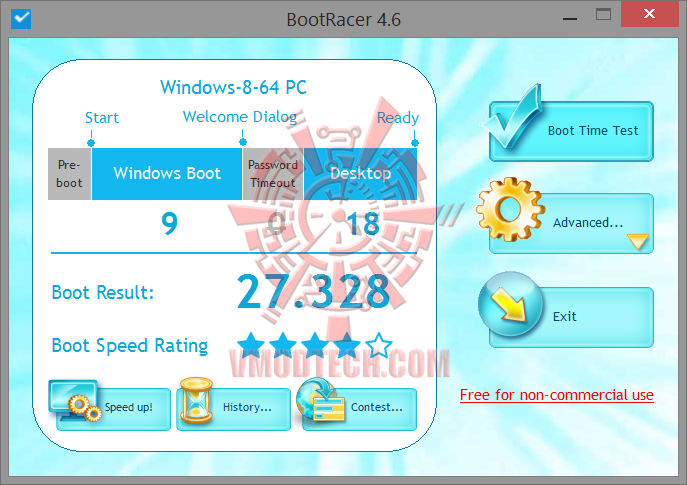The width and height of the screenshot is (687, 485).
Task: Select the Windows Boot segment
Action: pos(167,174)
